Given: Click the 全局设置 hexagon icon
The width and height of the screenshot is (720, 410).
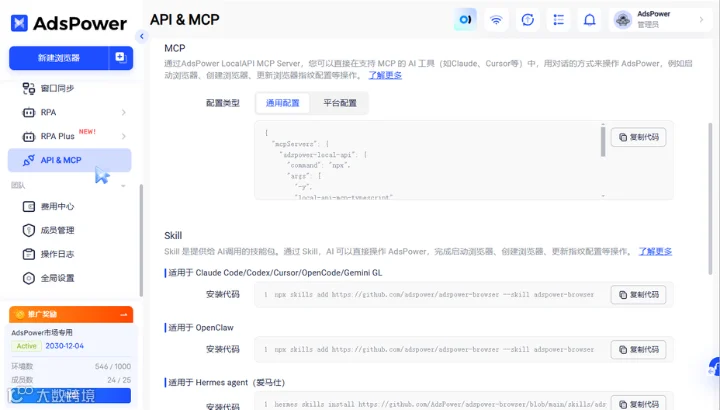Looking at the screenshot, I should tap(28, 278).
